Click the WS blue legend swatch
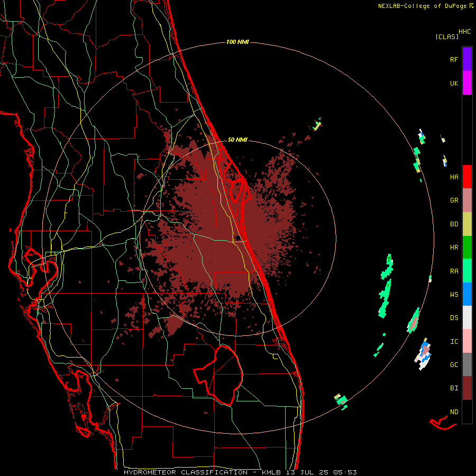Screen dimensions: 476x476 [x=467, y=294]
